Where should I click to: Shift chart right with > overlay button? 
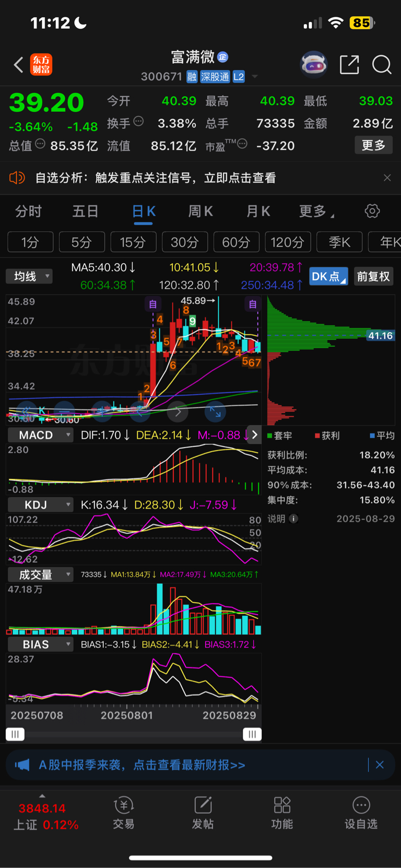(x=178, y=412)
